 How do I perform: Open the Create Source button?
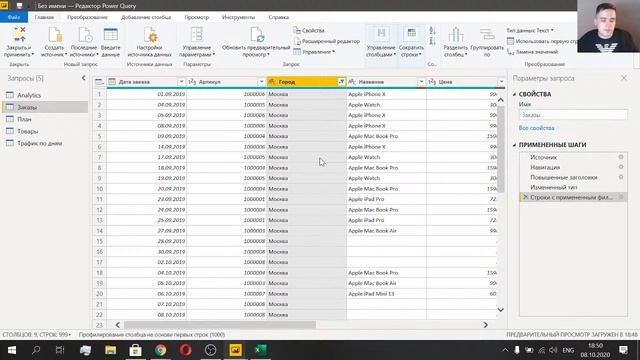(x=54, y=42)
